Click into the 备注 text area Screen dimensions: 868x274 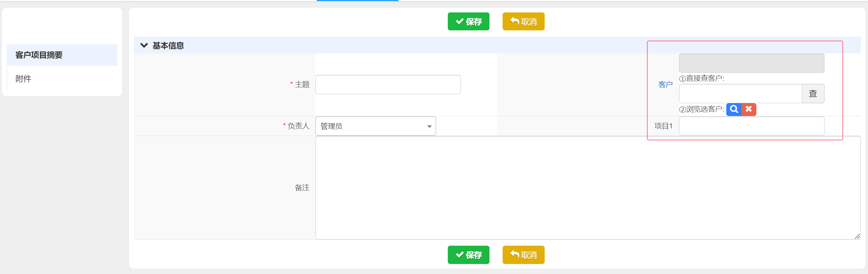point(588,188)
